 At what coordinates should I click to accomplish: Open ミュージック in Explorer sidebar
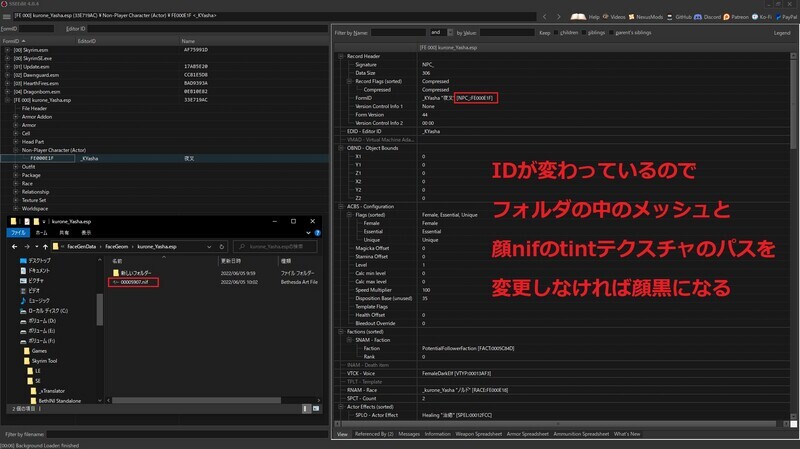tap(39, 301)
